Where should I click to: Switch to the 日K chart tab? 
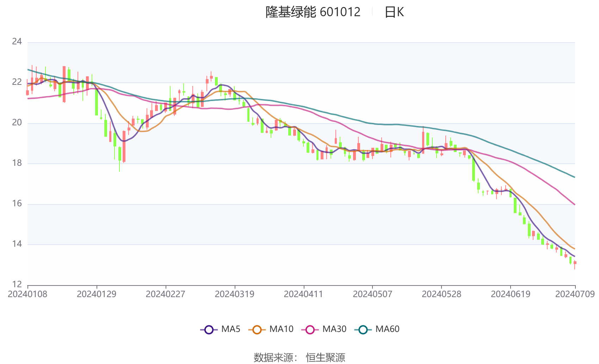395,12
